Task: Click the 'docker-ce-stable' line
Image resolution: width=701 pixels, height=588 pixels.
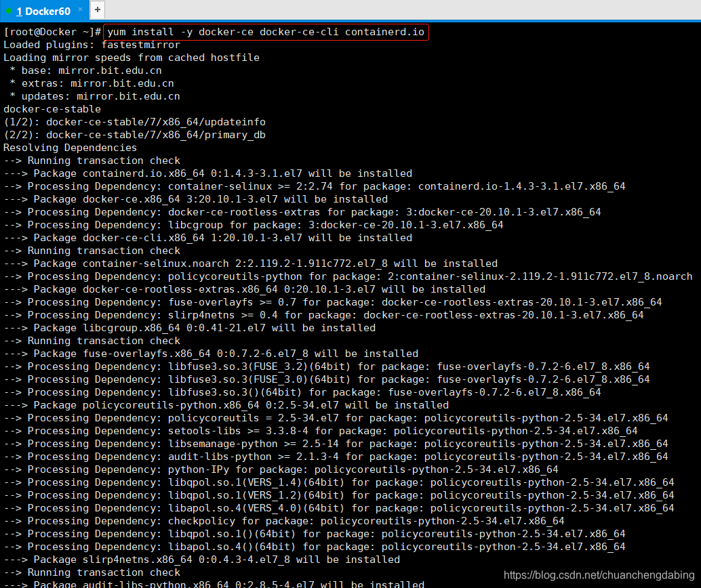Action: (x=52, y=109)
